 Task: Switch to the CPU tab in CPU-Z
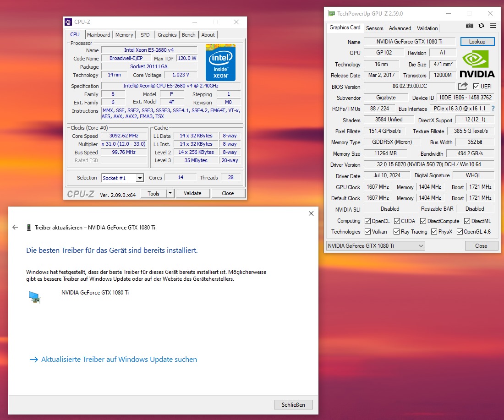click(75, 34)
